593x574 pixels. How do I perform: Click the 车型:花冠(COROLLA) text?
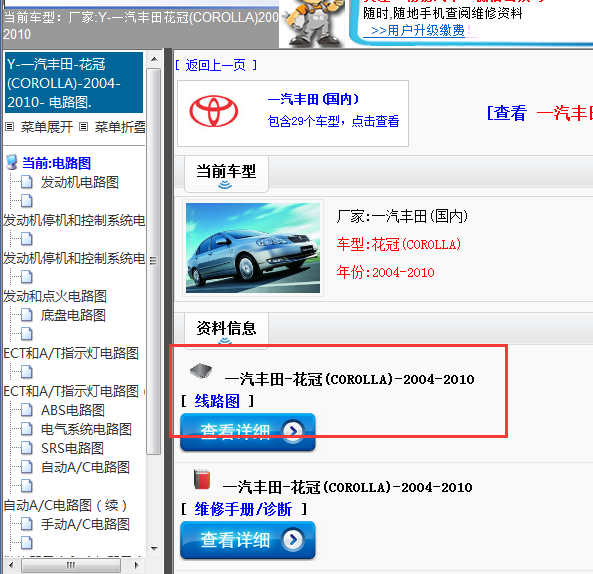click(x=399, y=244)
